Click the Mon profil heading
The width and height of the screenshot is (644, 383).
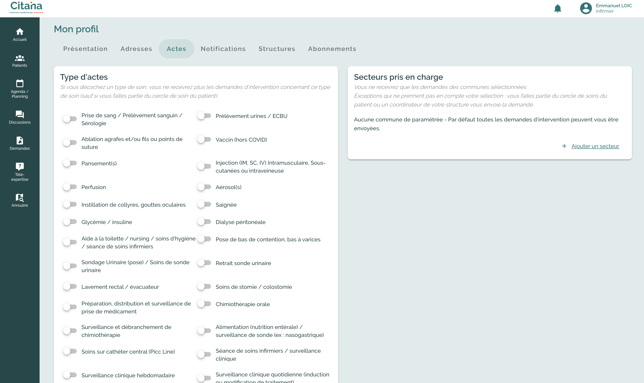click(76, 29)
